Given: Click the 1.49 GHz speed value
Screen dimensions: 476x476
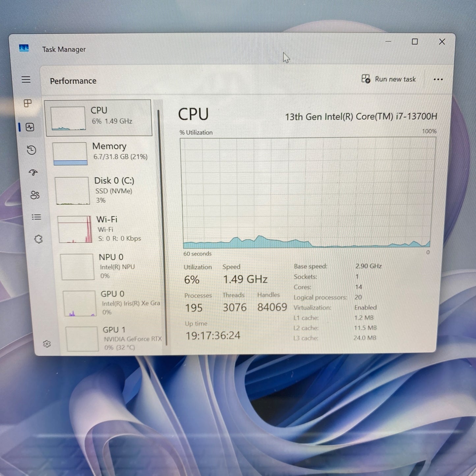Looking at the screenshot, I should tap(245, 279).
